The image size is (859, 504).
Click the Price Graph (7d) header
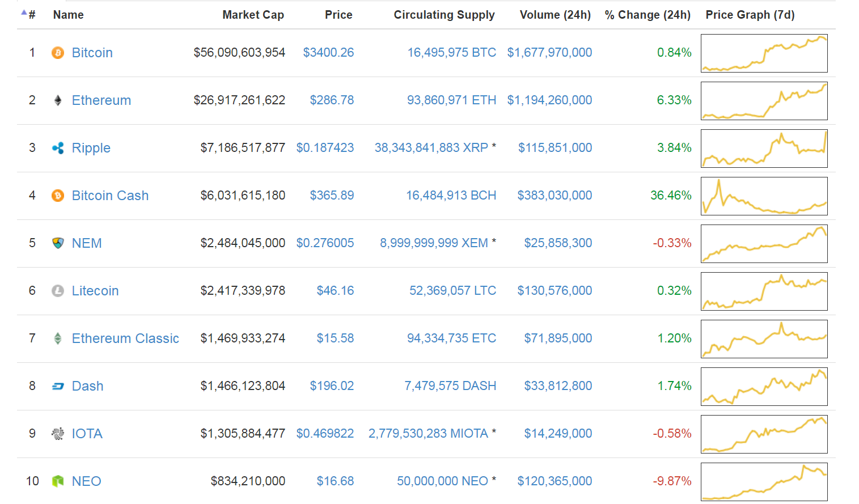750,15
